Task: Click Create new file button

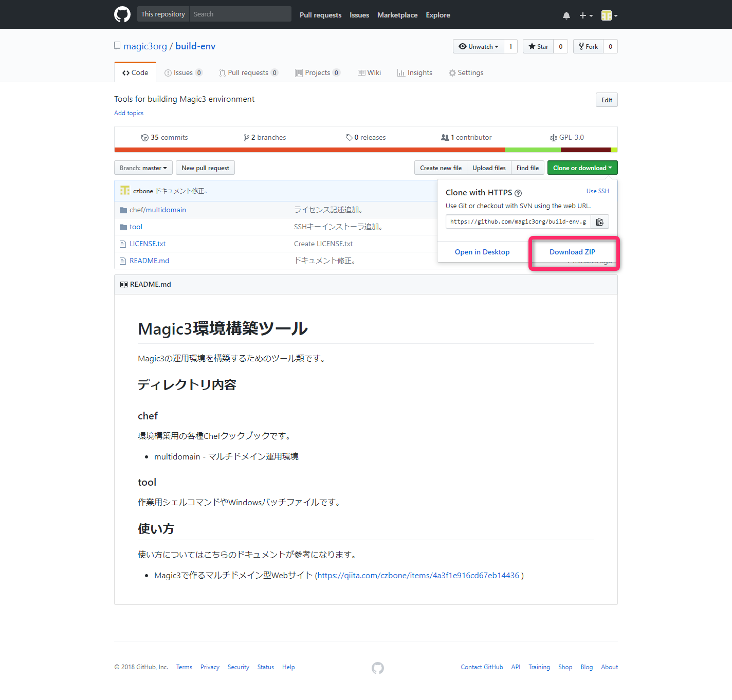Action: pyautogui.click(x=441, y=168)
